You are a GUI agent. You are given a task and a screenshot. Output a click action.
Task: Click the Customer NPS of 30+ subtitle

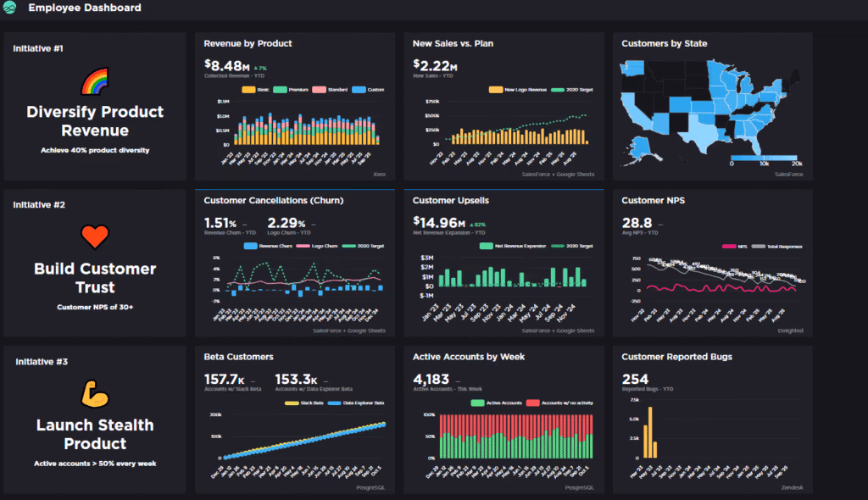point(95,307)
